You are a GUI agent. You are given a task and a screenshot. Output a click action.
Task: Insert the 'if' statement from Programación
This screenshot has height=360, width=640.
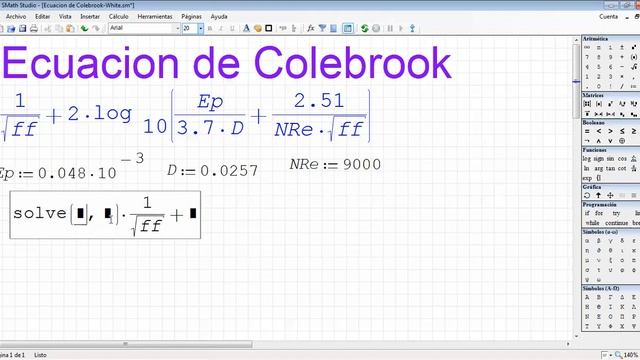coord(587,213)
